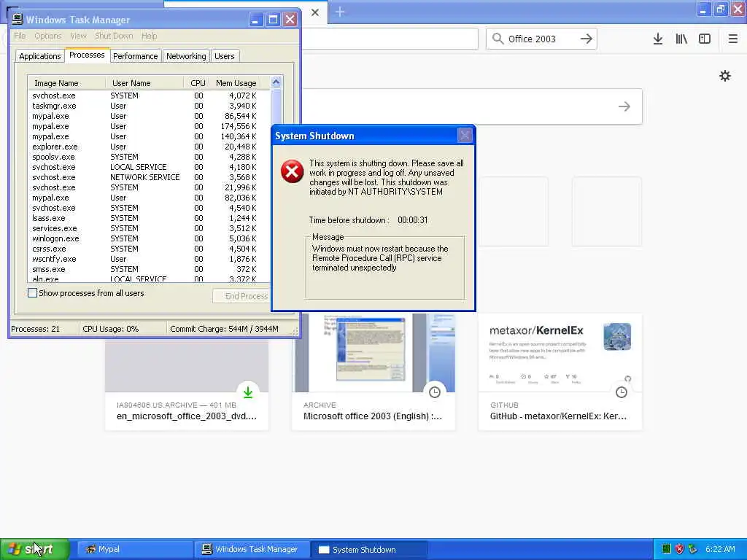Sort processes by CPU column
Image resolution: width=747 pixels, height=560 pixels.
197,83
